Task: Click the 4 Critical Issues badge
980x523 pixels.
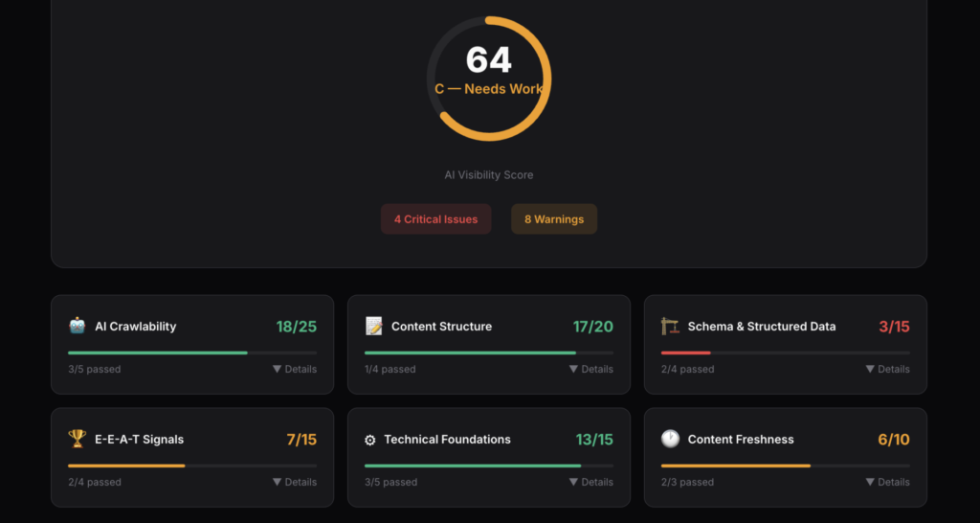Action: [435, 219]
